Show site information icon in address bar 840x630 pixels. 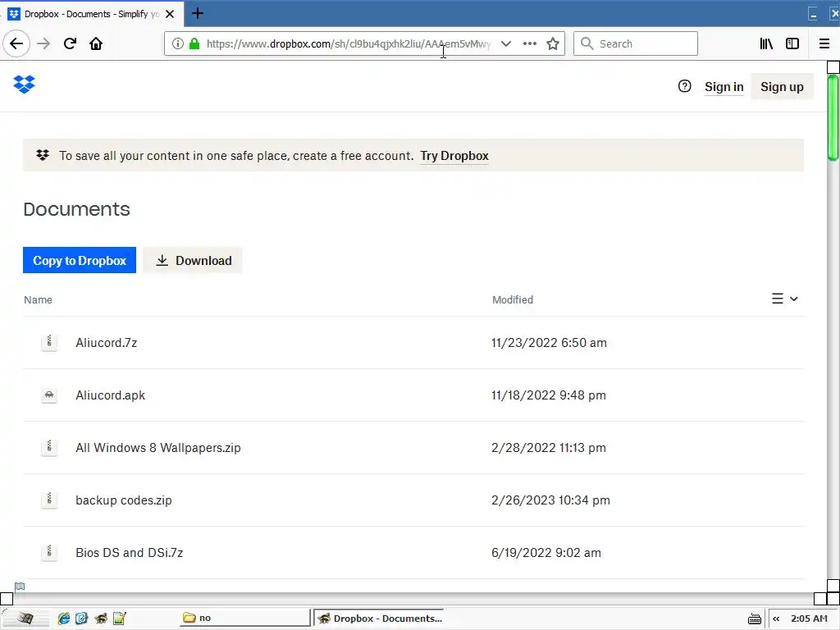click(177, 44)
